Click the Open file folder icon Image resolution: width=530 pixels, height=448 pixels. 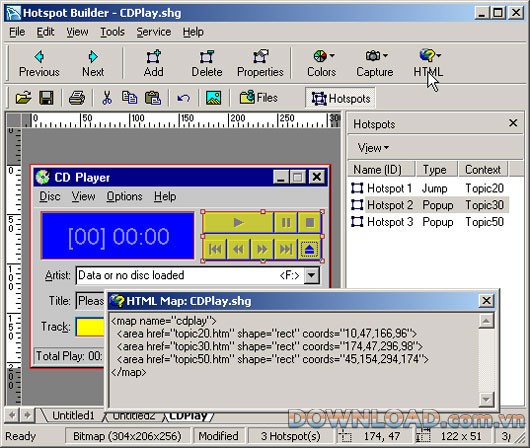pyautogui.click(x=23, y=98)
